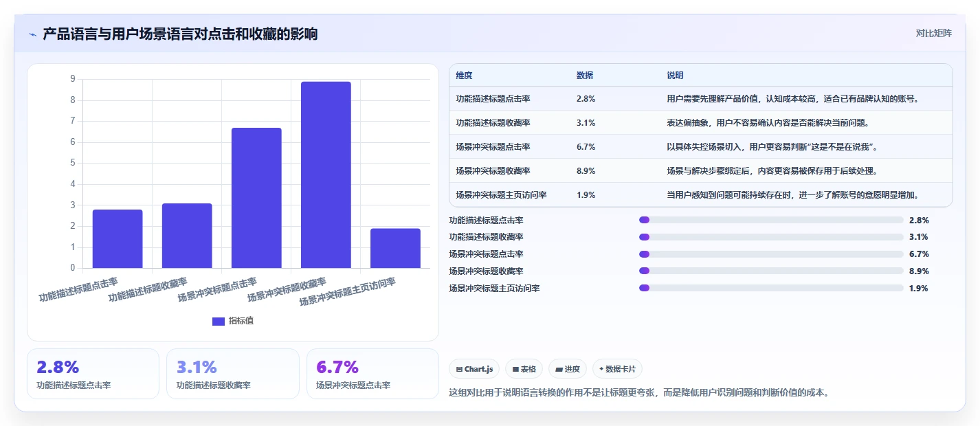The image size is (980, 426).
Task: Click the 场景冲突标题收藏率 progress bar
Action: 771,271
